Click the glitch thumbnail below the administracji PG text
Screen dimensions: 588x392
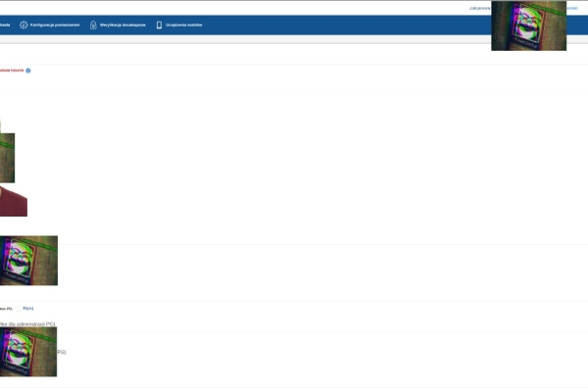28,352
